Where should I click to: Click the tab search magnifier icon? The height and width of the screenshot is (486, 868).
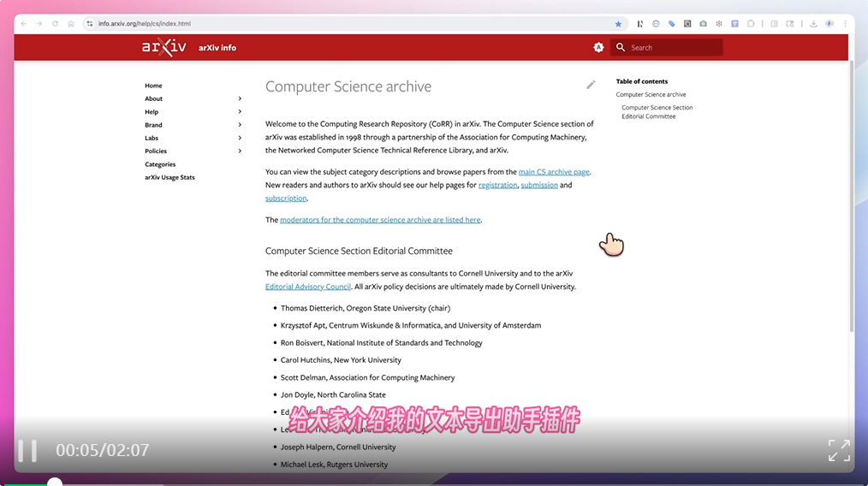[790, 24]
